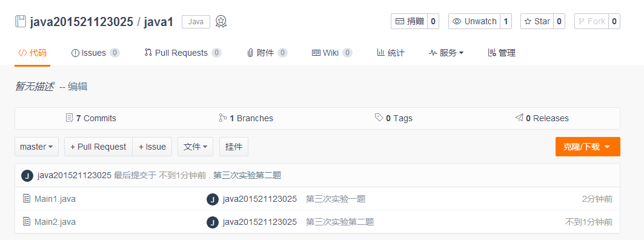Click the 2分钟前 timestamp
644x240 pixels.
[597, 199]
